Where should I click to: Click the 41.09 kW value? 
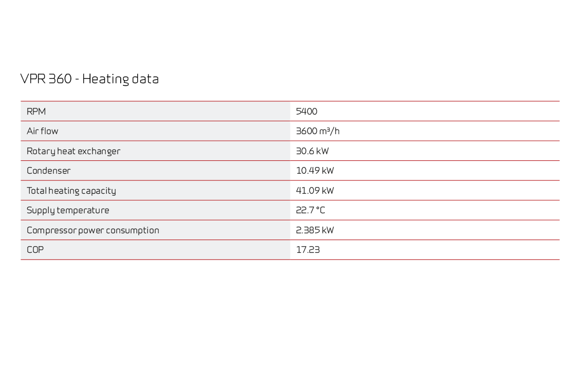315,191
